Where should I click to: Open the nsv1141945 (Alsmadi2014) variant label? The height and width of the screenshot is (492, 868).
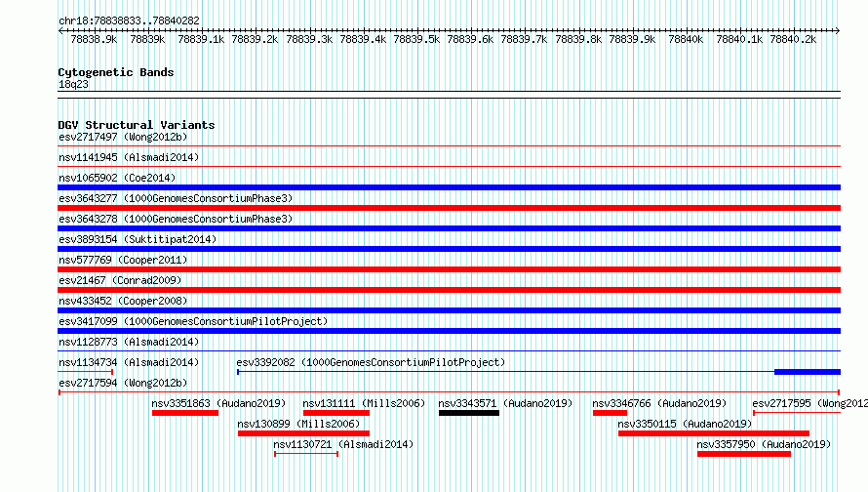pyautogui.click(x=129, y=157)
